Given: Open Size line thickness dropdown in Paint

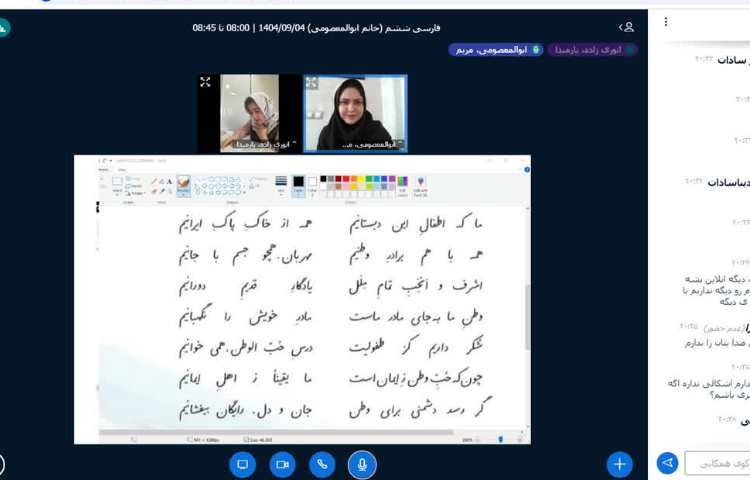Looking at the screenshot, I should [x=281, y=185].
